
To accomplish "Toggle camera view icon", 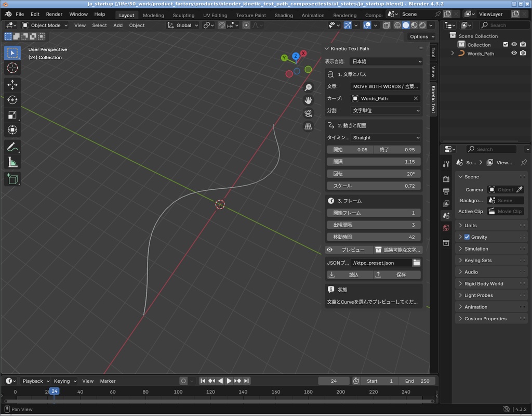I will (x=308, y=113).
